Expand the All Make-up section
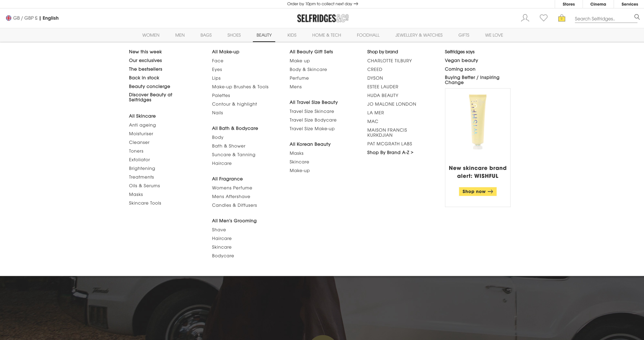The width and height of the screenshot is (644, 340). [x=225, y=52]
